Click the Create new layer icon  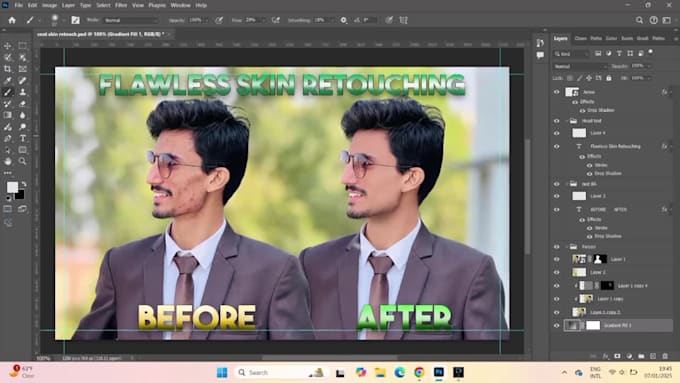click(653, 356)
